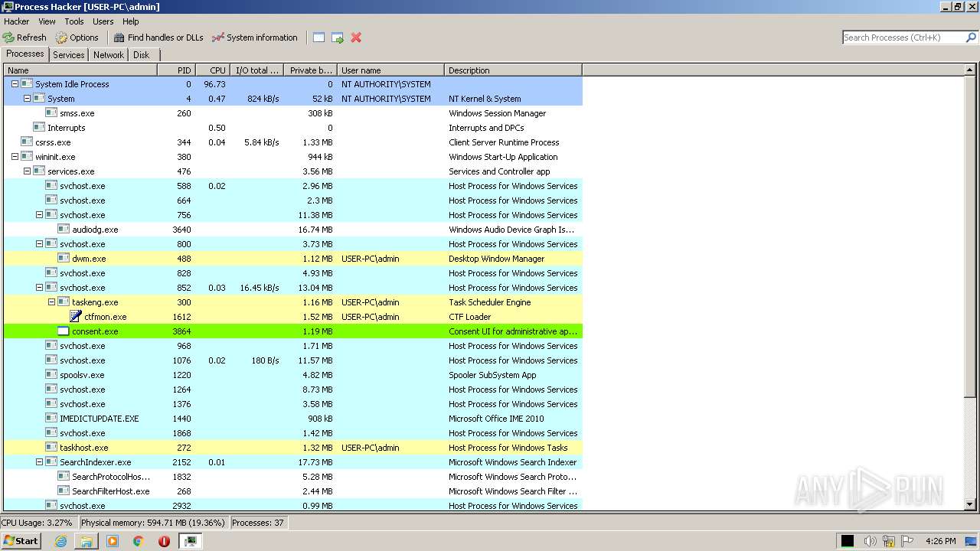The width and height of the screenshot is (980, 551).
Task: Collapse svchost.exe PID 852 node
Action: (39, 288)
